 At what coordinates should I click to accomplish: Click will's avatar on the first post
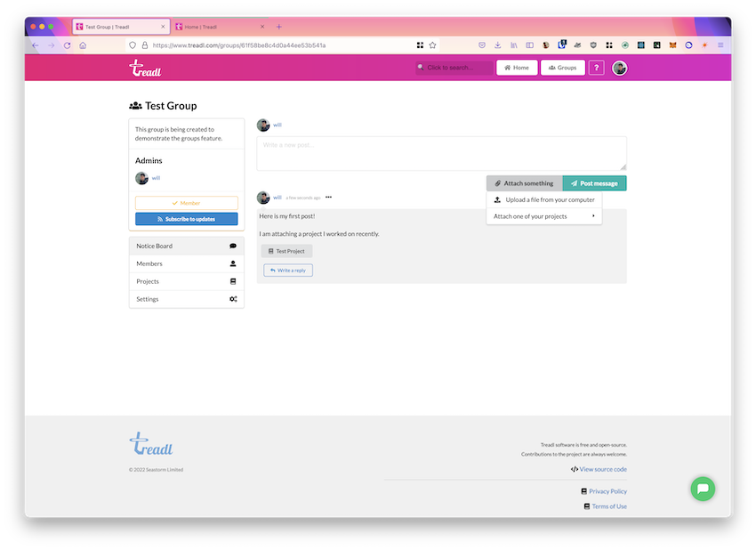pos(263,198)
